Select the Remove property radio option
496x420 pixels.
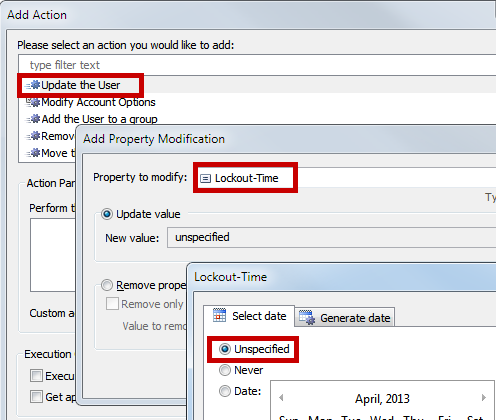[107, 285]
